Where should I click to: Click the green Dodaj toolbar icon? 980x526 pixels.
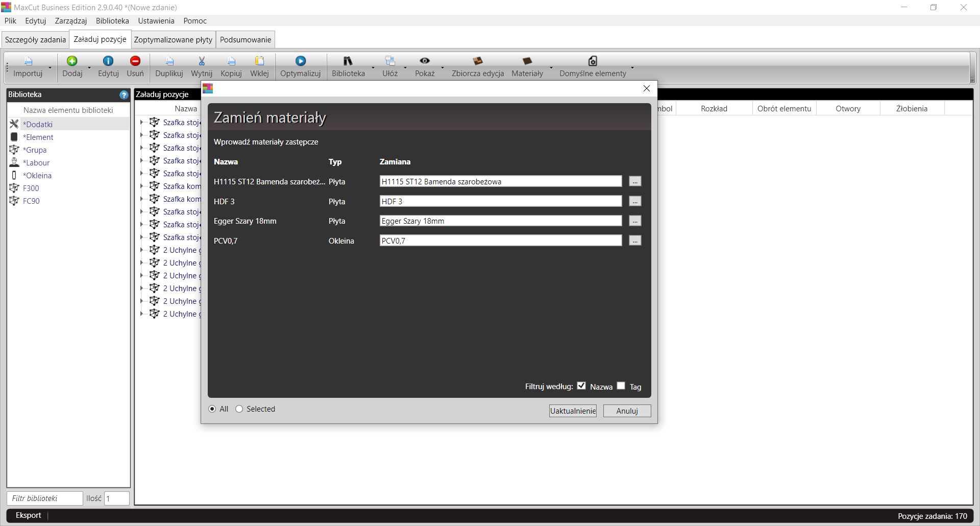click(x=72, y=61)
